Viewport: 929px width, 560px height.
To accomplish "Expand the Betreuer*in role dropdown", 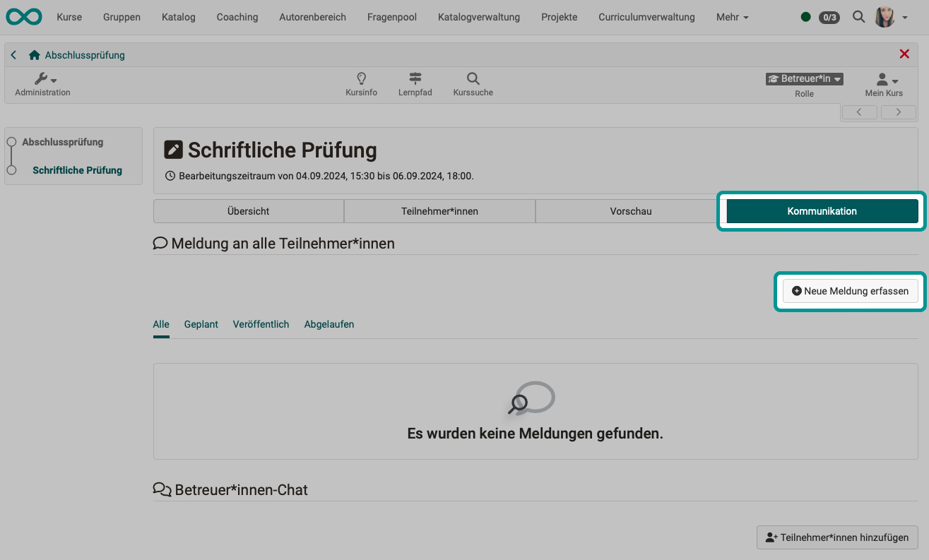I will 804,79.
